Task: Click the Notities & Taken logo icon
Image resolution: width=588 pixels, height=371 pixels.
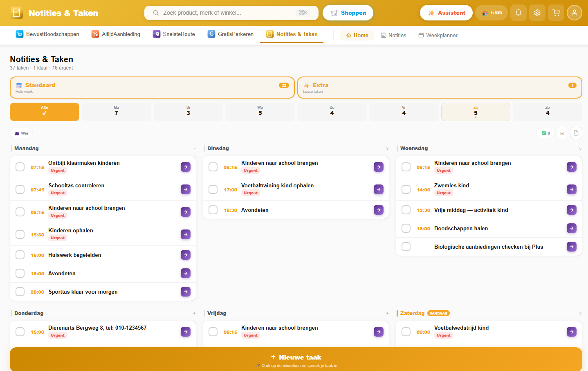Action: tap(17, 13)
